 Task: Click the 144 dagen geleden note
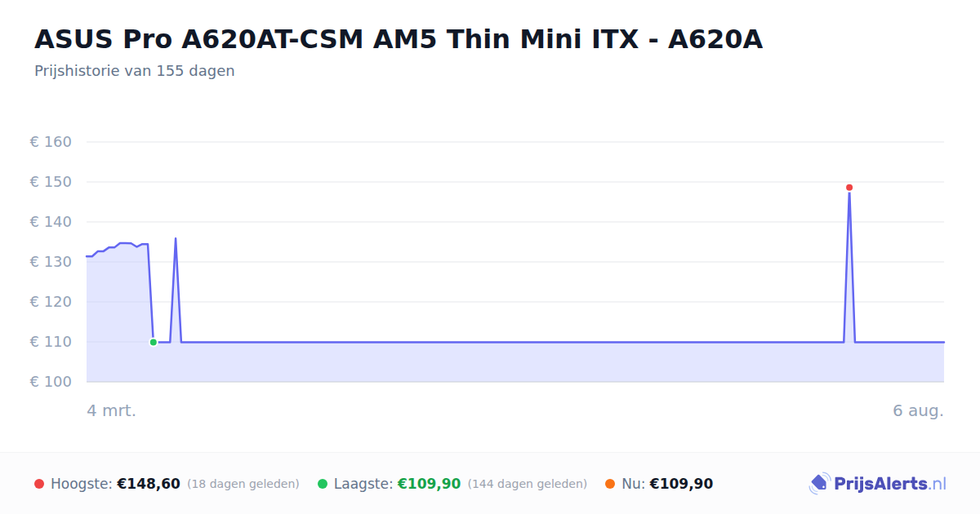(x=528, y=484)
